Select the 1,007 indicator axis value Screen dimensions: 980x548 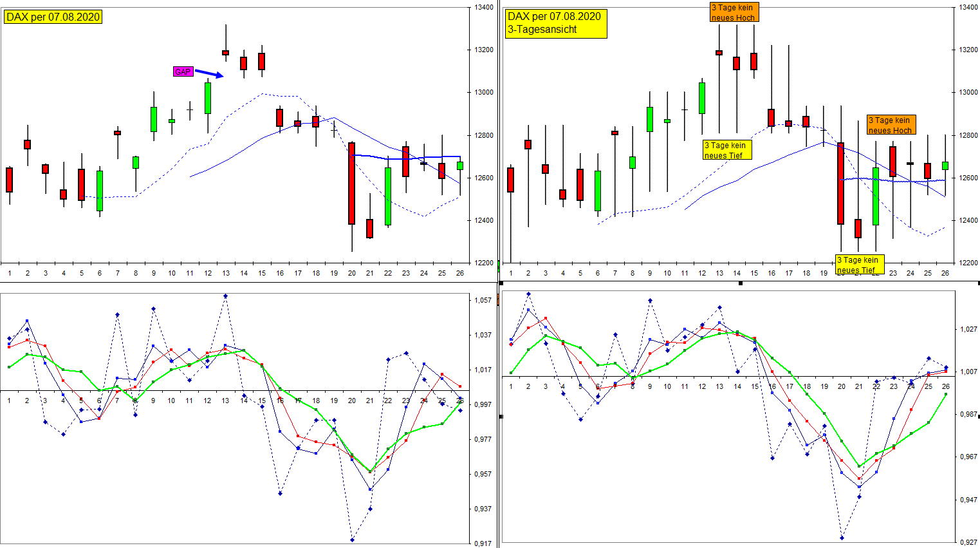click(x=969, y=372)
